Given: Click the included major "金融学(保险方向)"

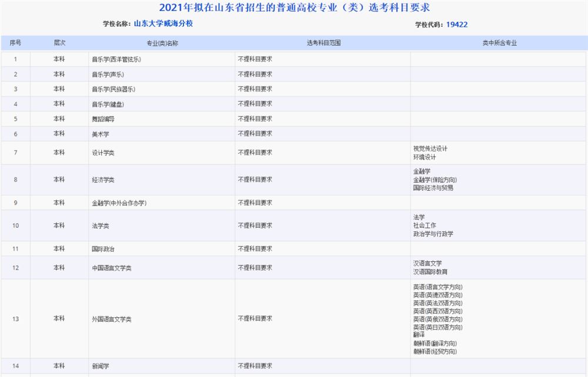Looking at the screenshot, I should (x=435, y=180).
